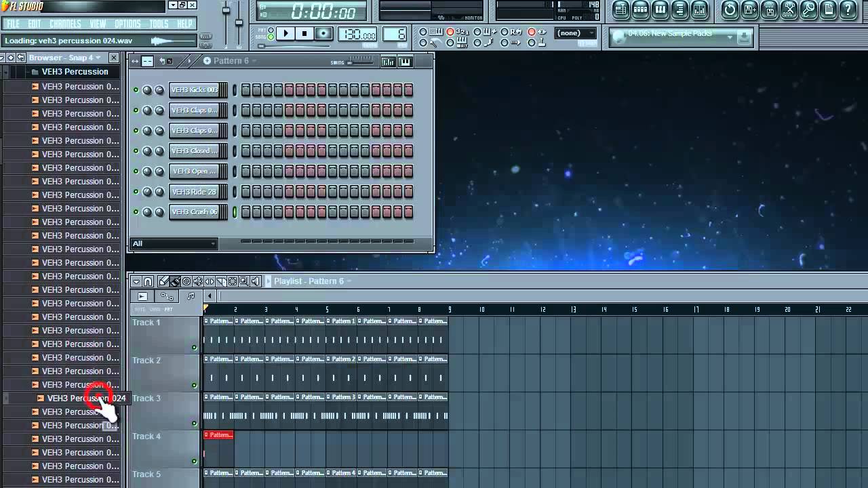
Task: Select VEH3 Percussion 024 in the Browser
Action: (86, 399)
